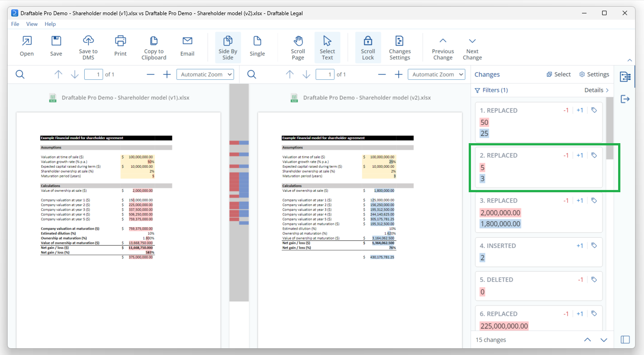
Task: Collapse the toolbar ribbon chevron
Action: pyautogui.click(x=630, y=60)
